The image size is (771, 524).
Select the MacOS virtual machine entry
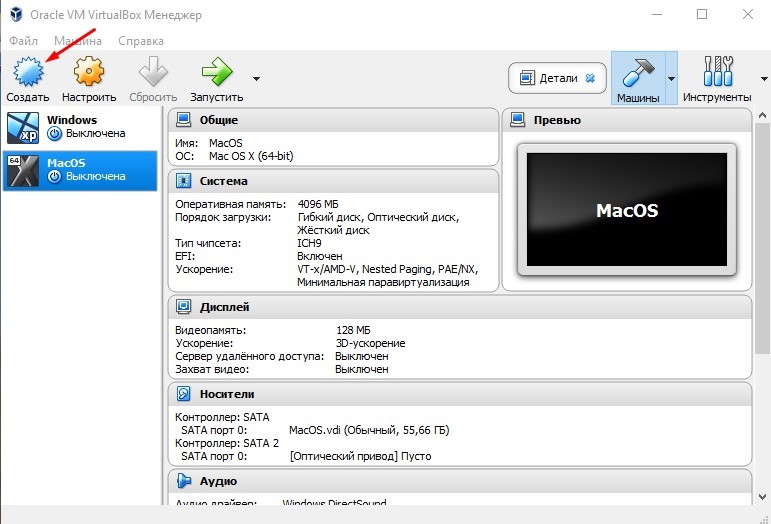80,170
